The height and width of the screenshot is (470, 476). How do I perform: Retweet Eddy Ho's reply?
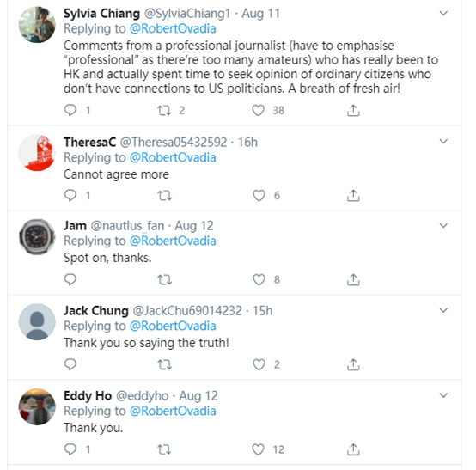click(164, 449)
